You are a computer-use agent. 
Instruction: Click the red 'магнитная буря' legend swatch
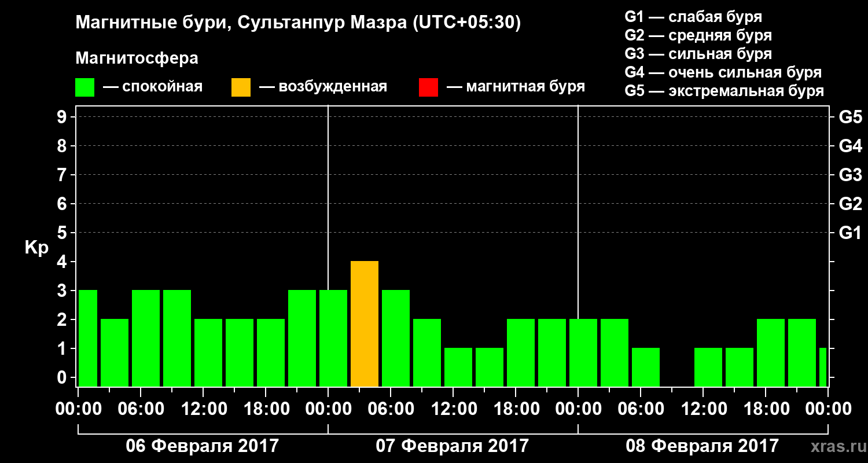[x=428, y=87]
